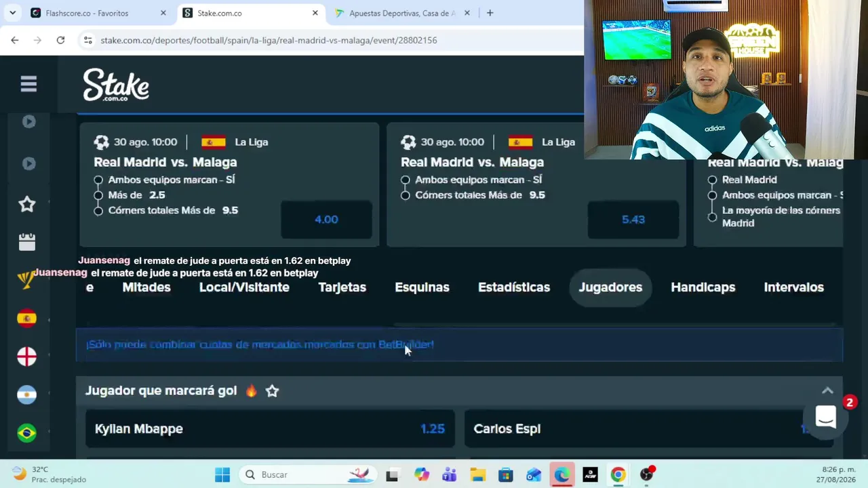Favorite the 'Jugador que marcará gol' market star
The width and height of the screenshot is (868, 488).
pyautogui.click(x=272, y=390)
